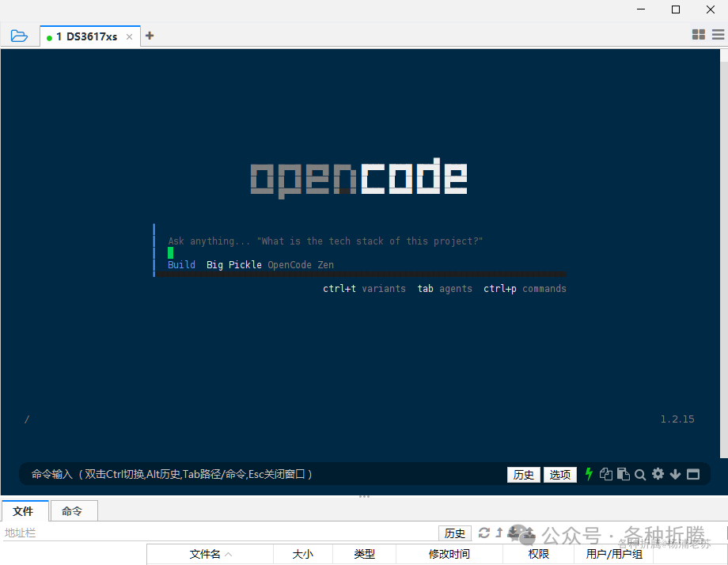Image resolution: width=728 pixels, height=565 pixels.
Task: Toggle the 历史 panel in the command bar
Action: (523, 474)
